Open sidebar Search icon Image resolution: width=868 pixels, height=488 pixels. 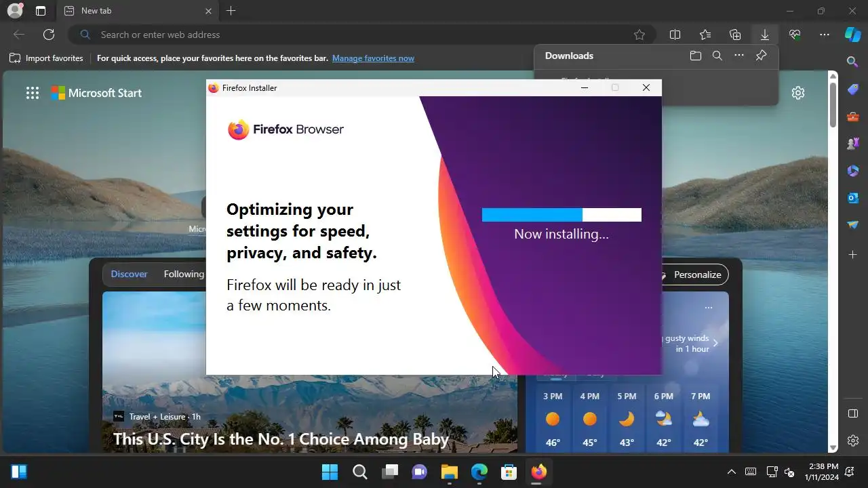853,62
